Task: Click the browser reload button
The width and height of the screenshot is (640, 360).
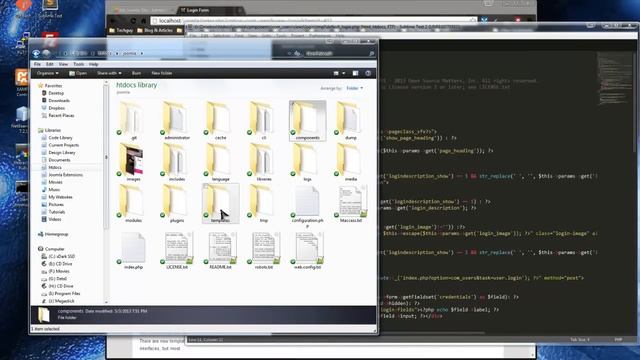Action: [x=133, y=20]
